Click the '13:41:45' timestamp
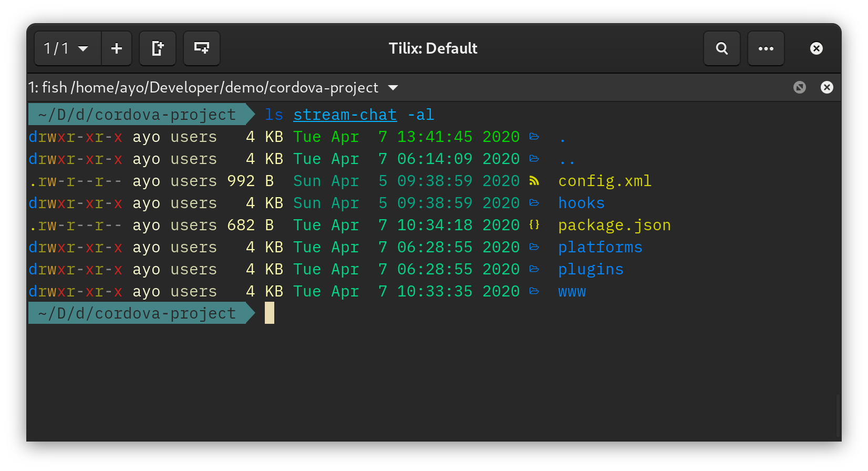The image size is (868, 471). 435,137
